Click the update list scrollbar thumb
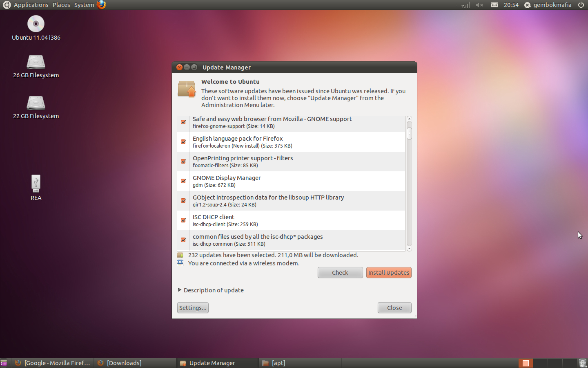588x368 pixels. tap(409, 133)
